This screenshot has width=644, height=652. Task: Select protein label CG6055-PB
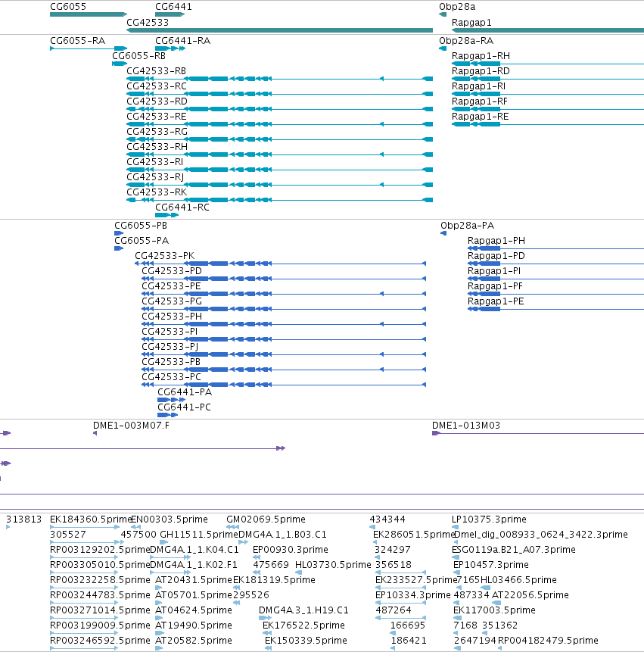click(141, 226)
